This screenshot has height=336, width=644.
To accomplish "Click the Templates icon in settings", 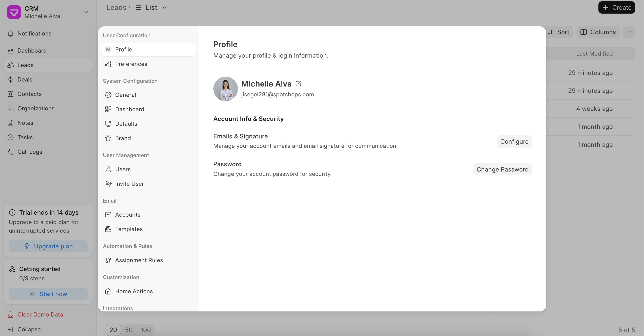I will coord(108,229).
